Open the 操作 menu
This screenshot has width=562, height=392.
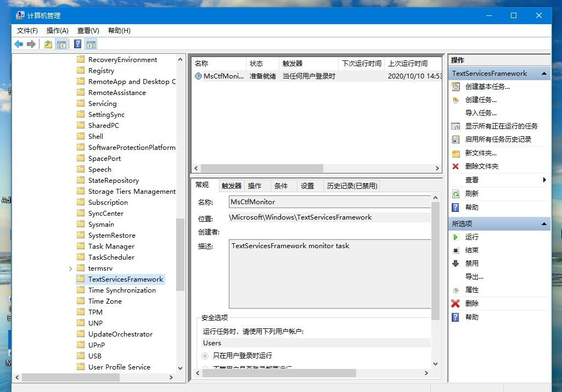point(57,31)
